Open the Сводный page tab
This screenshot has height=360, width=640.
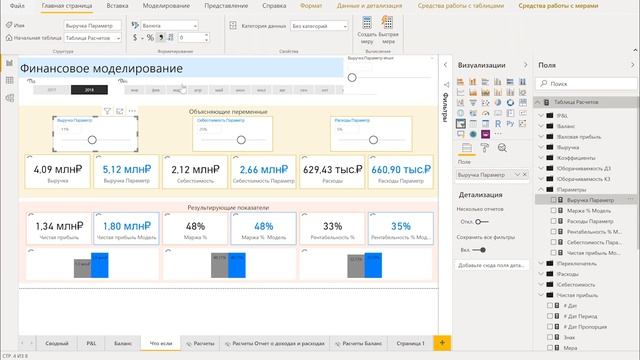[57, 343]
